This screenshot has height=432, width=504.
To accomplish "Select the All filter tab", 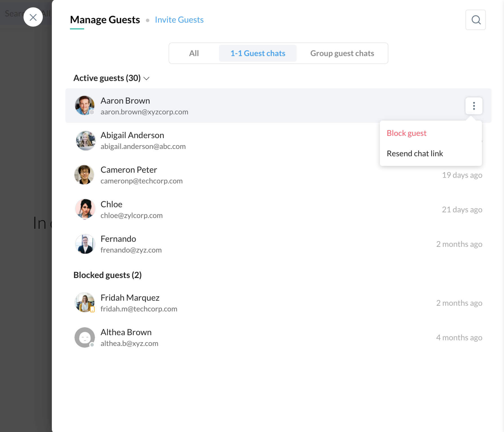I will point(194,53).
